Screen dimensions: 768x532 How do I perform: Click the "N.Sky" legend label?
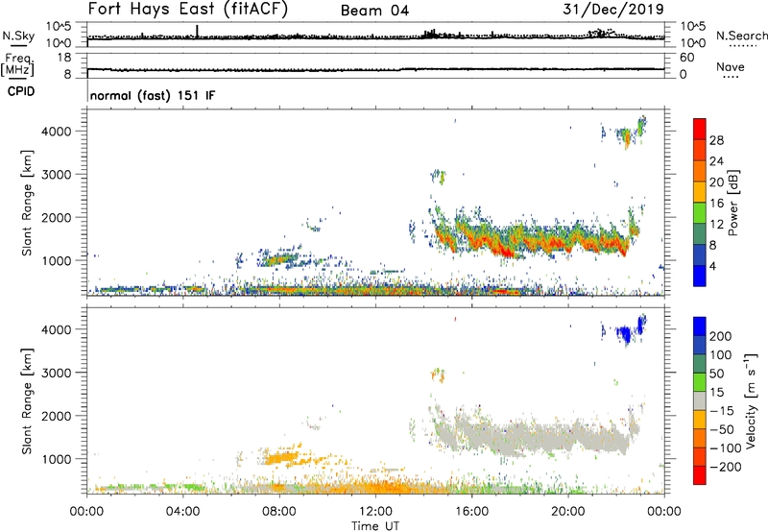click(x=18, y=36)
